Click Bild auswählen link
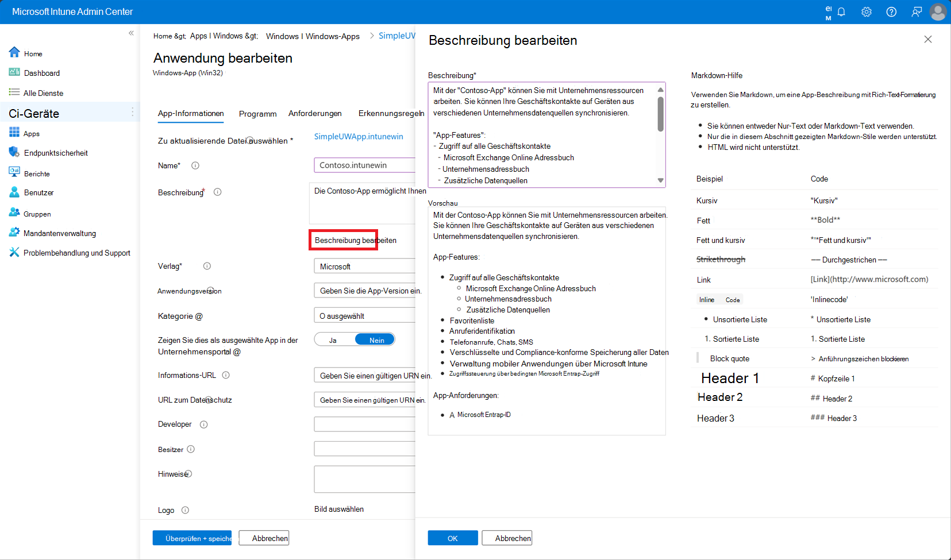Image resolution: width=951 pixels, height=560 pixels. point(339,509)
